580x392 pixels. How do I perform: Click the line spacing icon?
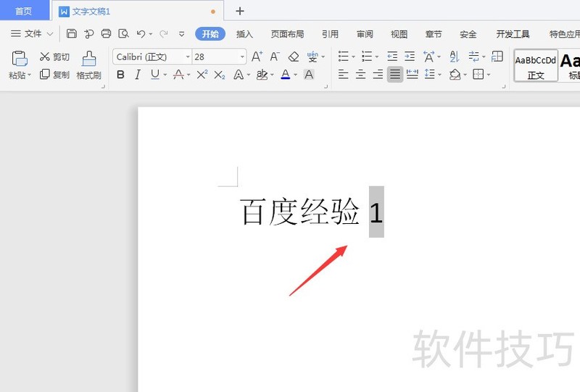pyautogui.click(x=429, y=75)
